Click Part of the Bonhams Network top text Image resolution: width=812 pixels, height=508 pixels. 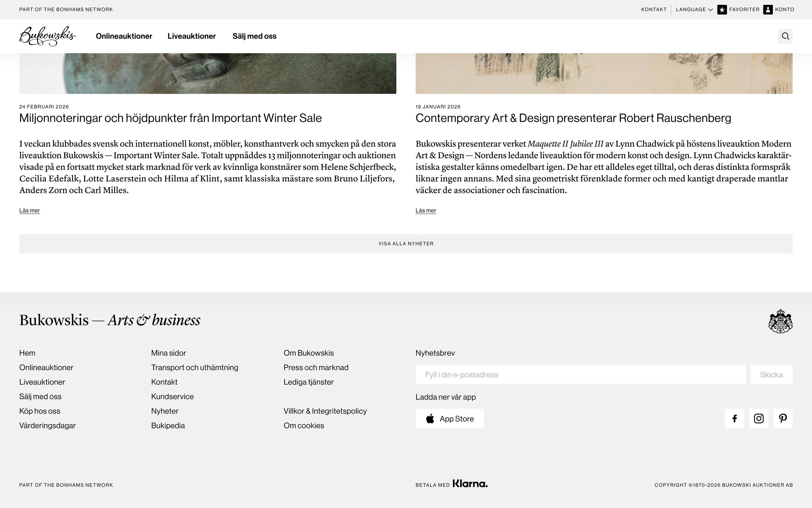click(66, 9)
